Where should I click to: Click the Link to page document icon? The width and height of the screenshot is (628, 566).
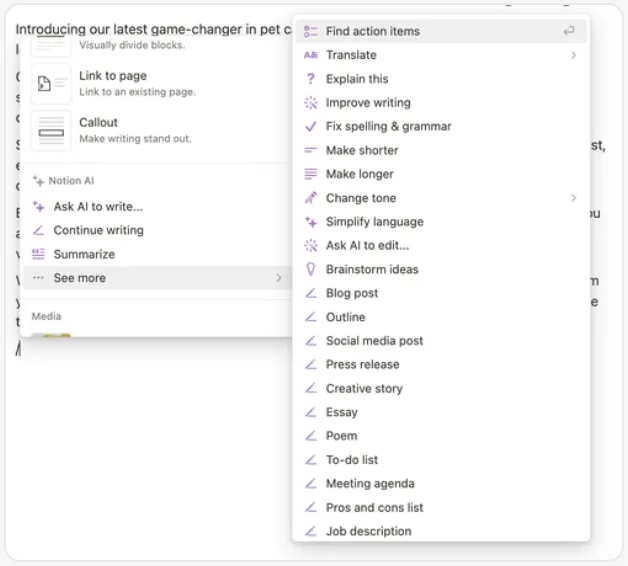[51, 84]
